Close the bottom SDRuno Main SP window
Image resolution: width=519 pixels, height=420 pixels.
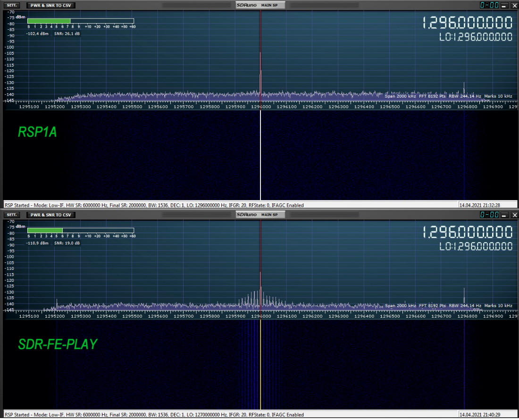[x=515, y=215]
